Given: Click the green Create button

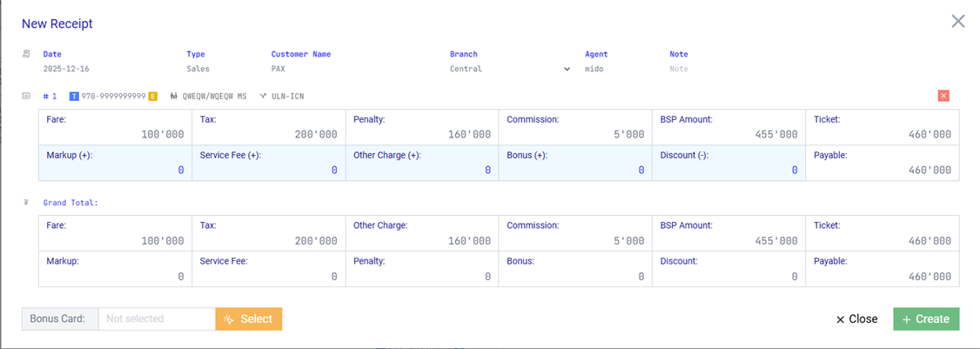Looking at the screenshot, I should (x=926, y=319).
